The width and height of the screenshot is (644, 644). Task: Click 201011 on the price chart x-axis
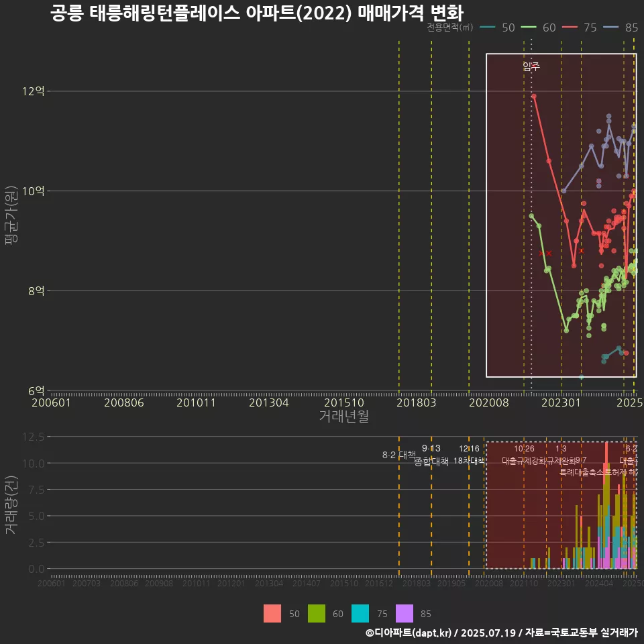(x=196, y=402)
